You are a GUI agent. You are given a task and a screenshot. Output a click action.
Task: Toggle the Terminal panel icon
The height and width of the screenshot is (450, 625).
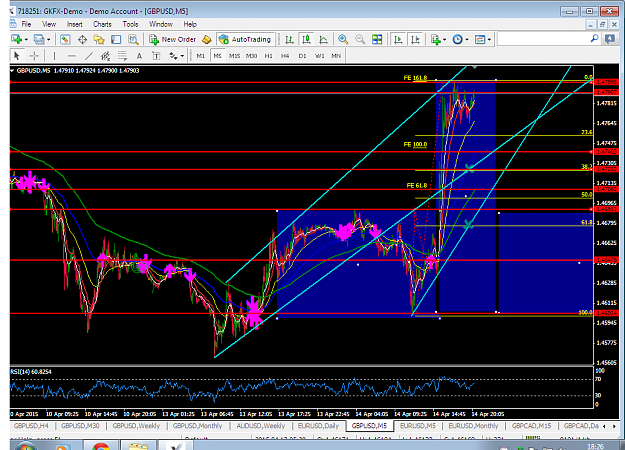click(116, 39)
